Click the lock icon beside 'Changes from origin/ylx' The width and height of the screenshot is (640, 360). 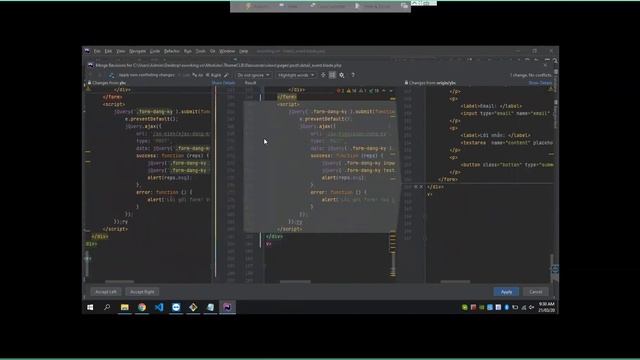pos(406,83)
